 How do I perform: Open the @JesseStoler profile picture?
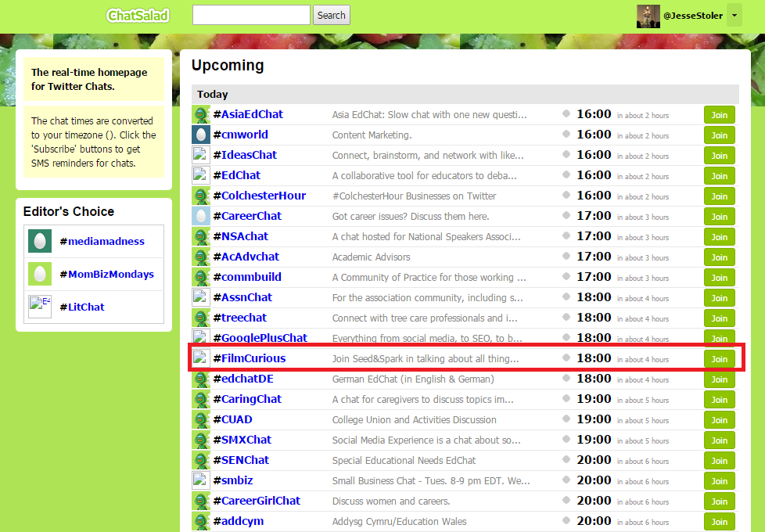point(648,16)
